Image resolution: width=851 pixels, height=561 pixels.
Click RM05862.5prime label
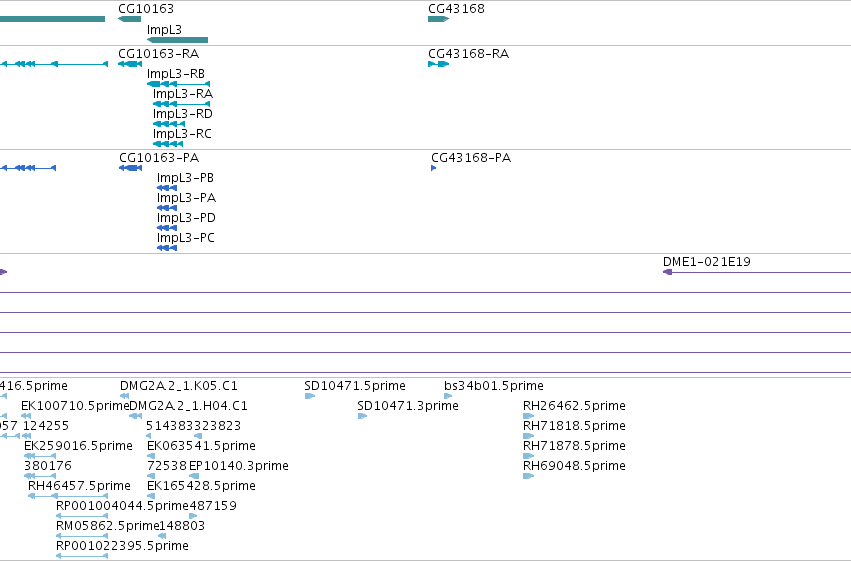(107, 526)
